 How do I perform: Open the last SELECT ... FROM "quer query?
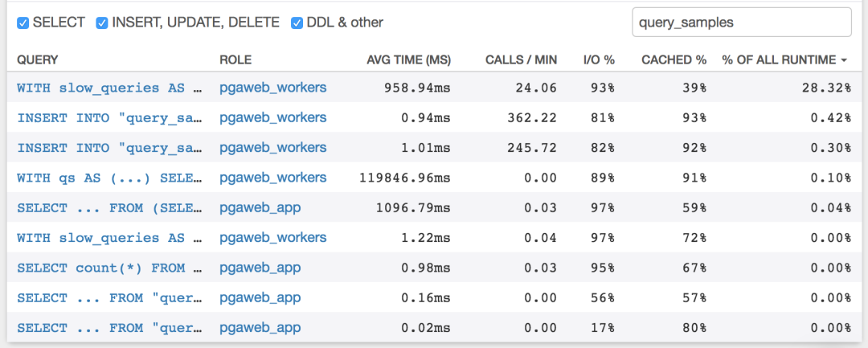click(109, 328)
